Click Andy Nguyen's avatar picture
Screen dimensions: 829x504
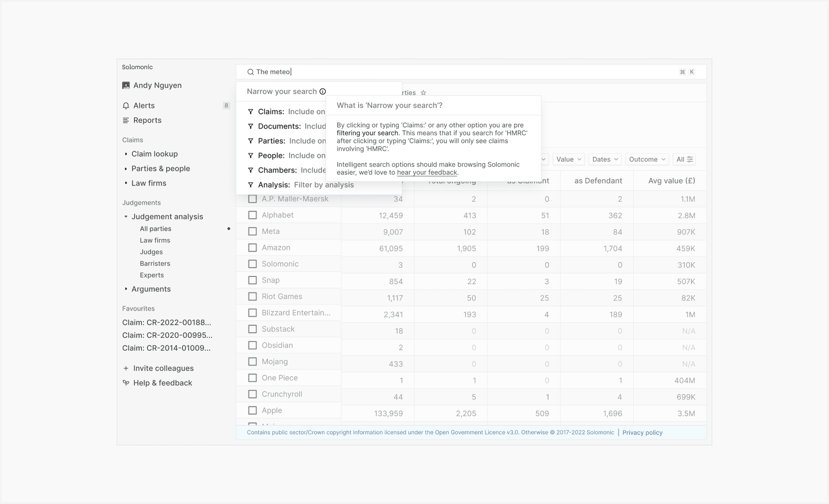click(126, 85)
